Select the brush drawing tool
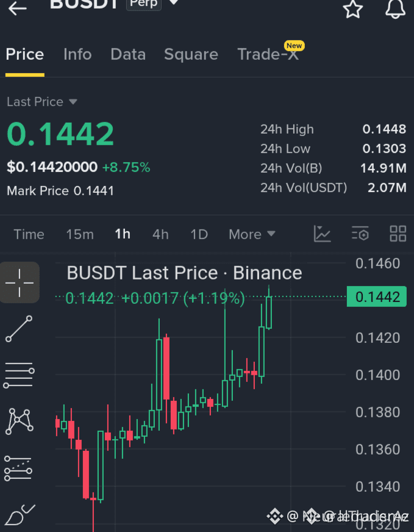 click(x=20, y=516)
